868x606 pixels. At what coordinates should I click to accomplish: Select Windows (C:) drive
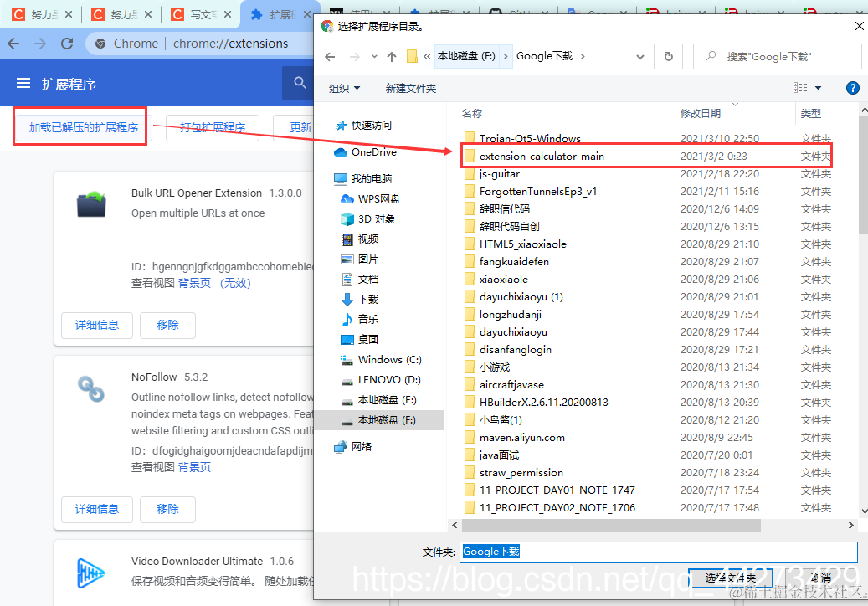coord(381,360)
